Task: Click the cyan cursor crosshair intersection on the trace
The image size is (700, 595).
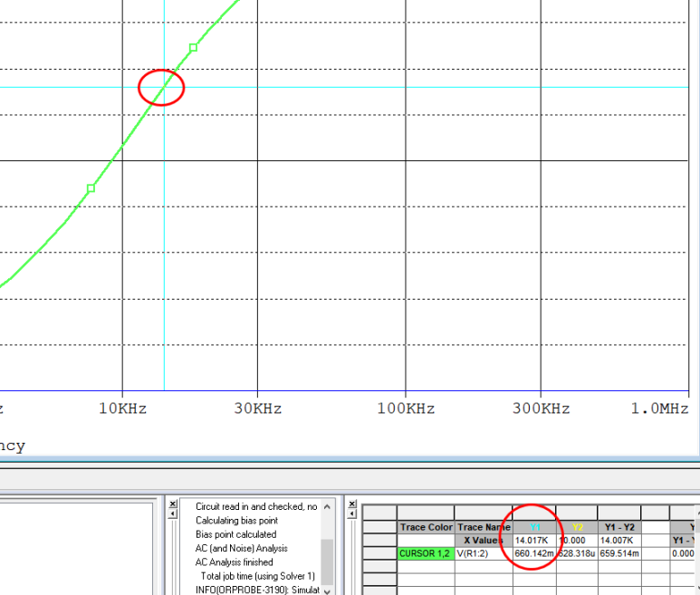Action: coord(164,87)
